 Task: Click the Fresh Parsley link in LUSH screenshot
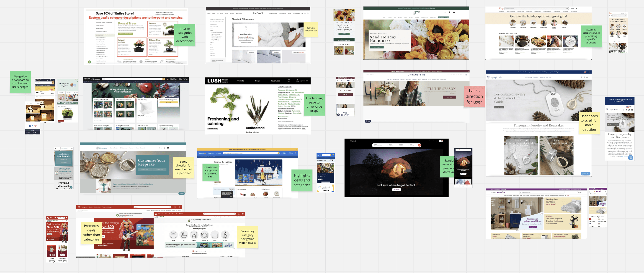(212, 129)
